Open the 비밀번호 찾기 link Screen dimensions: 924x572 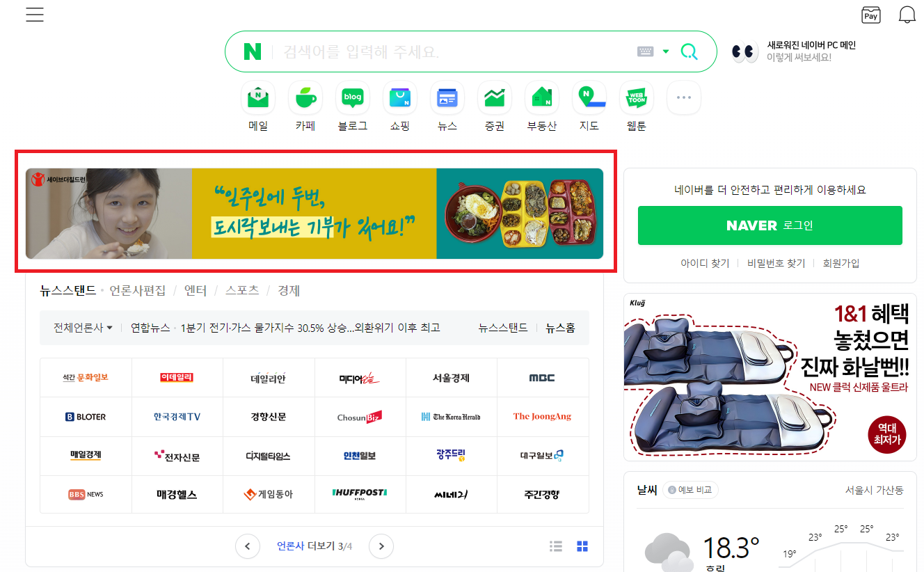point(776,263)
